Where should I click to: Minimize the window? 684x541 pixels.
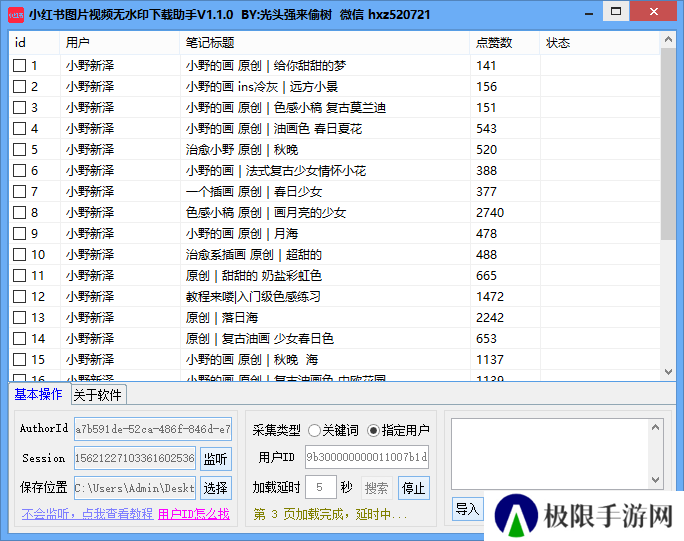[x=589, y=14]
